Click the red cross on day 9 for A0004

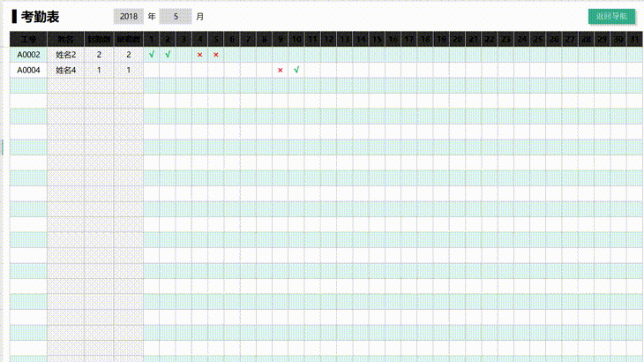pyautogui.click(x=280, y=70)
